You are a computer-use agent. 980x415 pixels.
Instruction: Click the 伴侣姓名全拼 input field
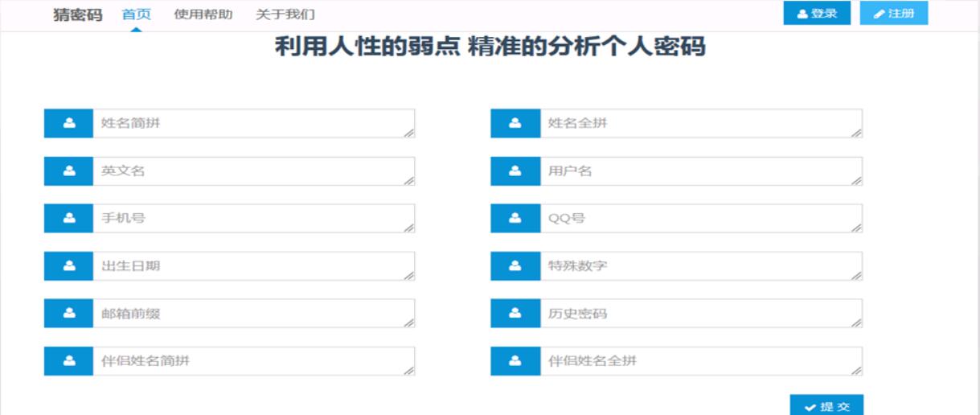coord(701,361)
